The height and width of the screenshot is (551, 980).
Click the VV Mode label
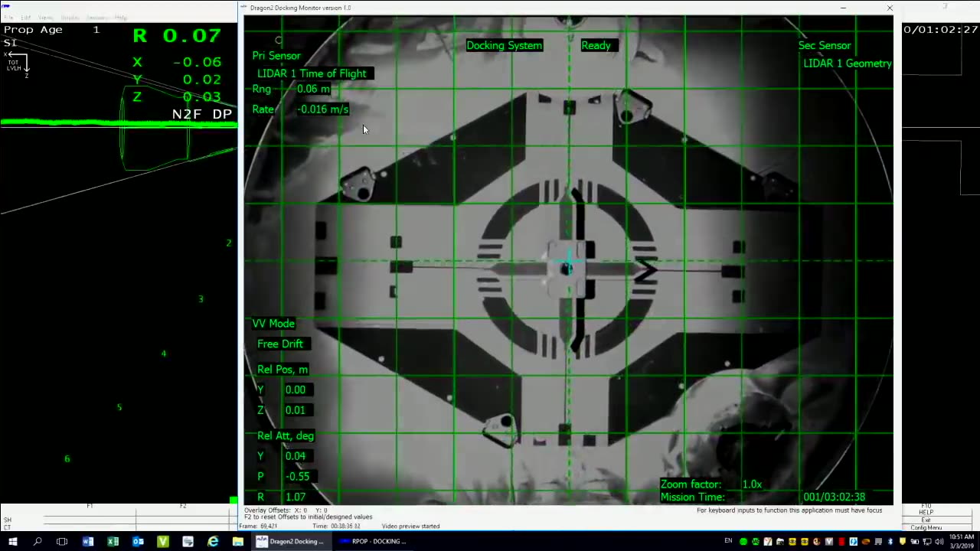tap(273, 324)
